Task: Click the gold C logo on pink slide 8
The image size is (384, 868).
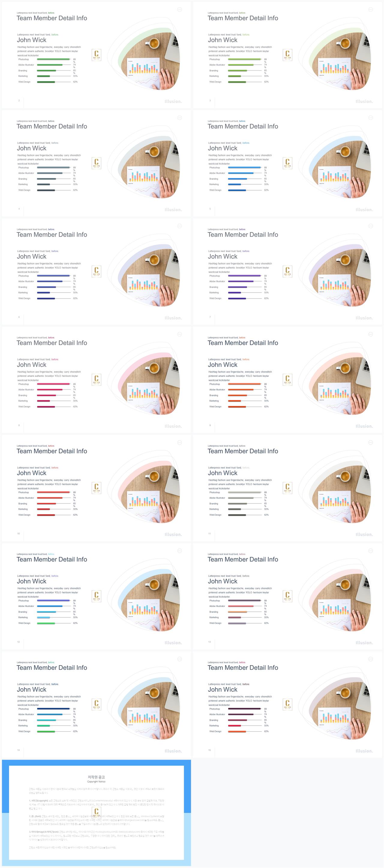Action: click(x=96, y=380)
